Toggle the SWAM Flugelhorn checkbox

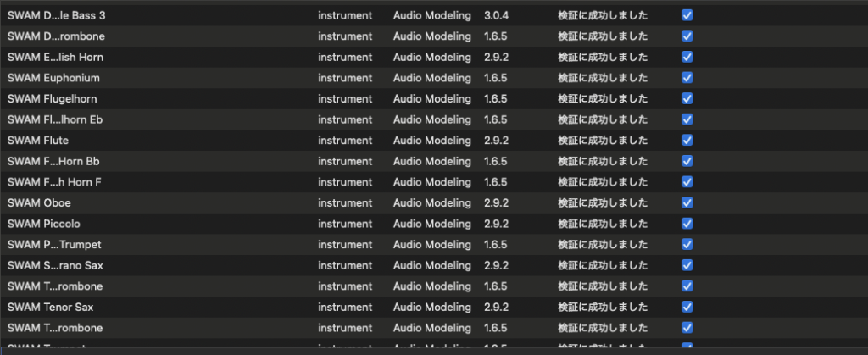(x=687, y=98)
